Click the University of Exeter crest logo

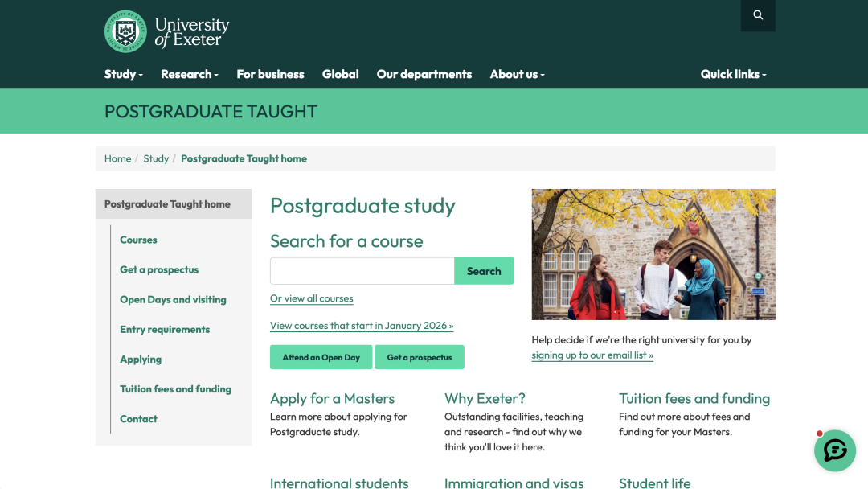pos(125,32)
